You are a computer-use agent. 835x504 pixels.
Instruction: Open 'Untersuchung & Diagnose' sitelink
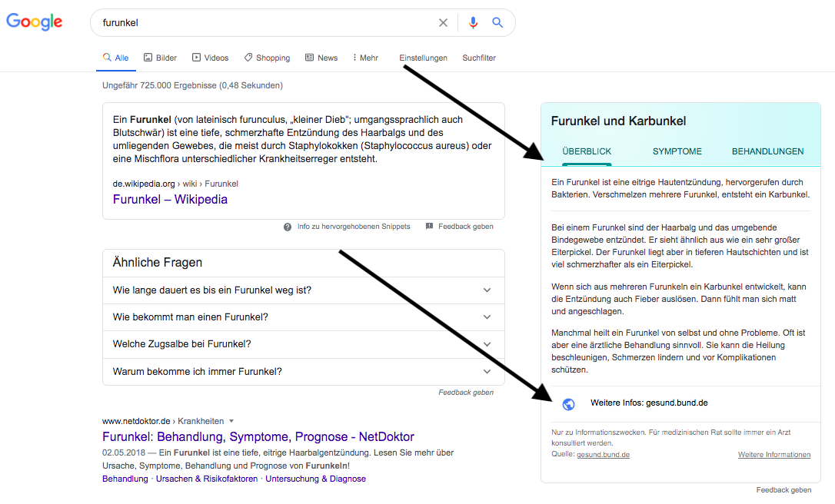[316, 479]
